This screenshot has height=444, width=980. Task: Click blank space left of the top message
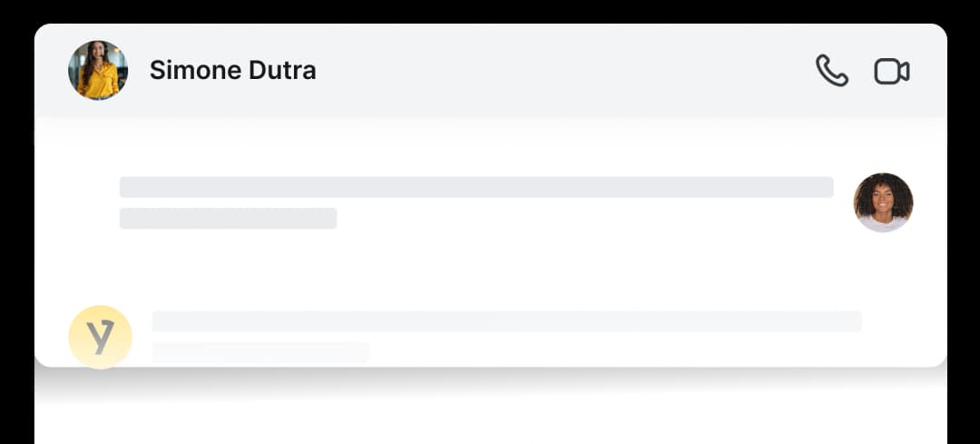[x=77, y=202]
